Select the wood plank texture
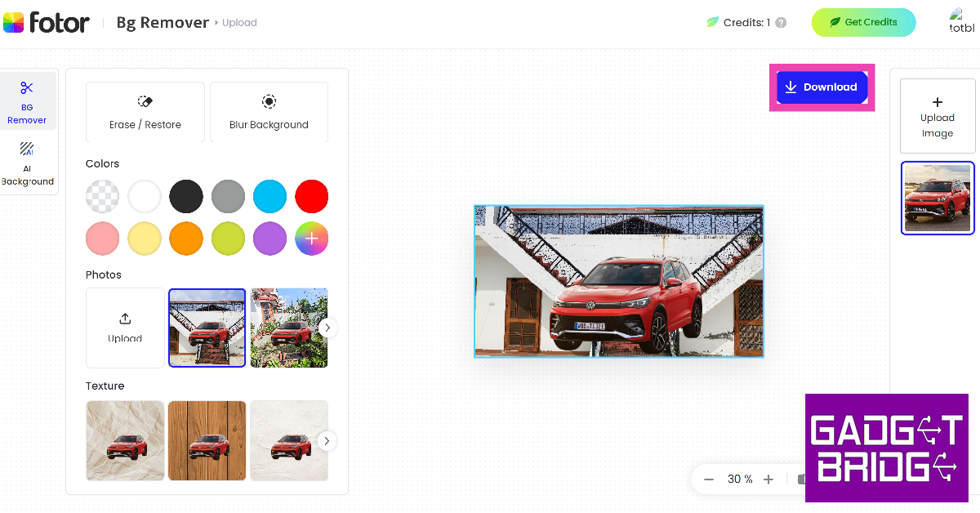Image resolution: width=980 pixels, height=513 pixels. [x=207, y=440]
